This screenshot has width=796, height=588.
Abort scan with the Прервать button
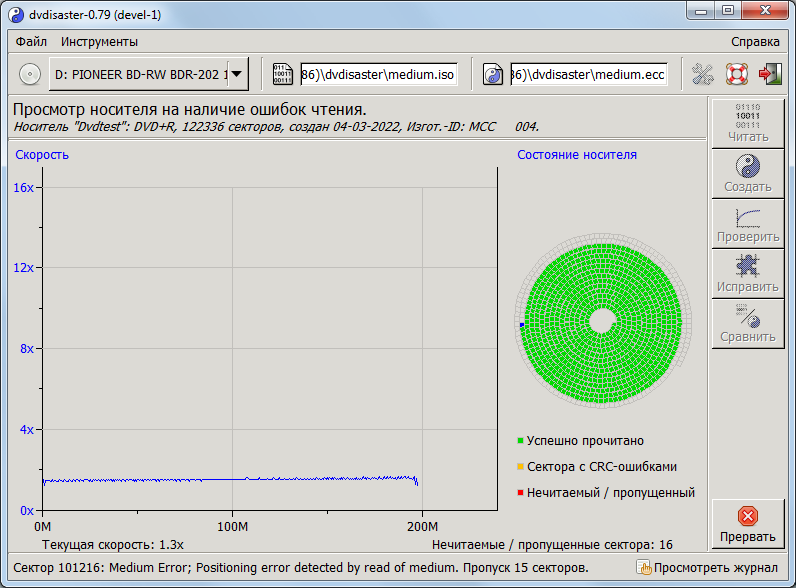point(748,524)
